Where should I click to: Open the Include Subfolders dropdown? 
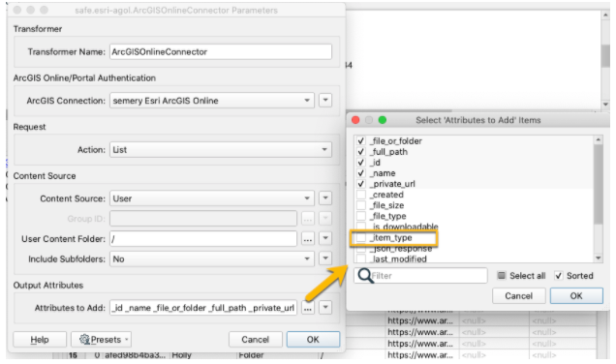coord(212,258)
